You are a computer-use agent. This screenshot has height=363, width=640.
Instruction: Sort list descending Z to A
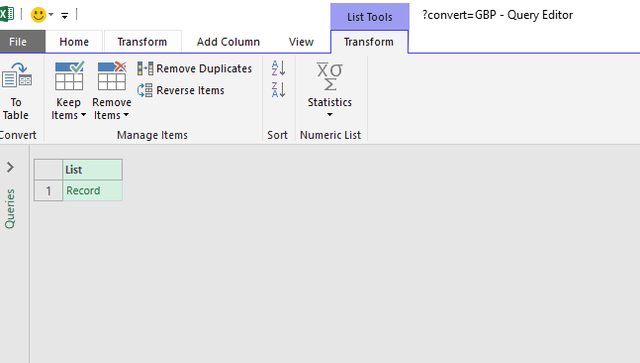(278, 90)
